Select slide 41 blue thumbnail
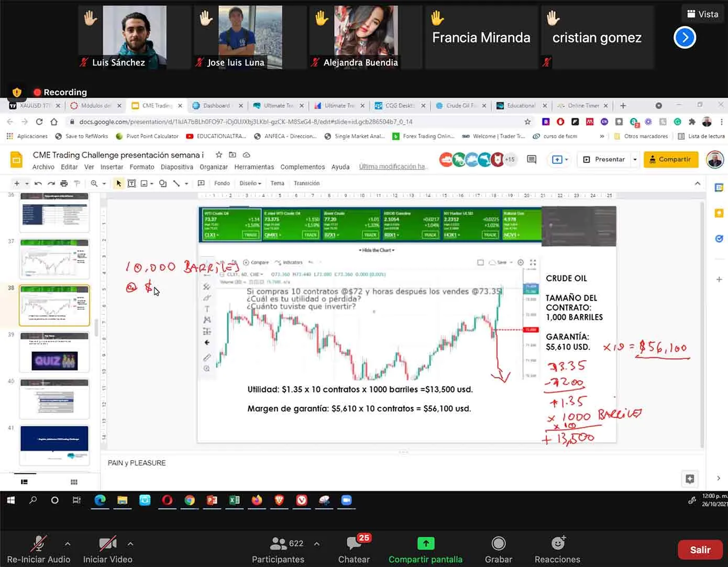The height and width of the screenshot is (567, 728). pyautogui.click(x=54, y=445)
